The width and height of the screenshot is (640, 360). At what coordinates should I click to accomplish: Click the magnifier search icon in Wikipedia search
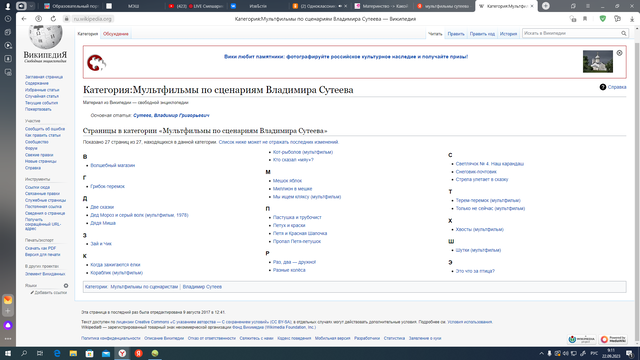(624, 33)
